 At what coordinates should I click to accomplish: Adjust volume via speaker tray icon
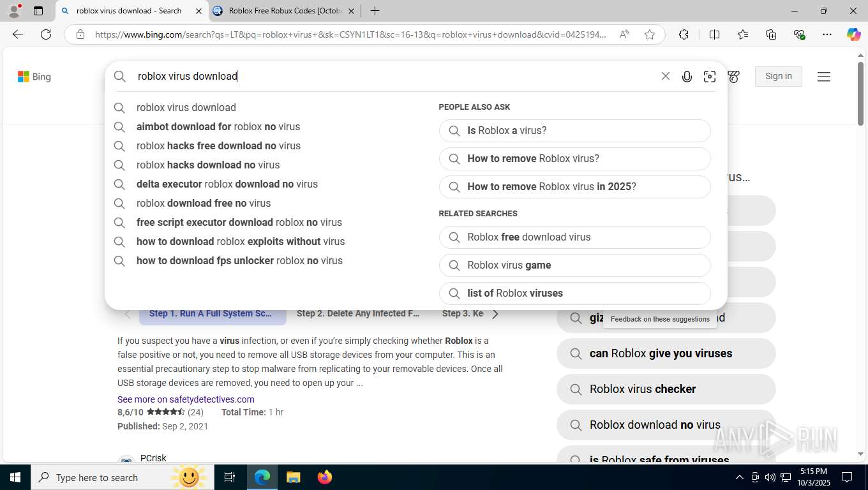pyautogui.click(x=770, y=477)
